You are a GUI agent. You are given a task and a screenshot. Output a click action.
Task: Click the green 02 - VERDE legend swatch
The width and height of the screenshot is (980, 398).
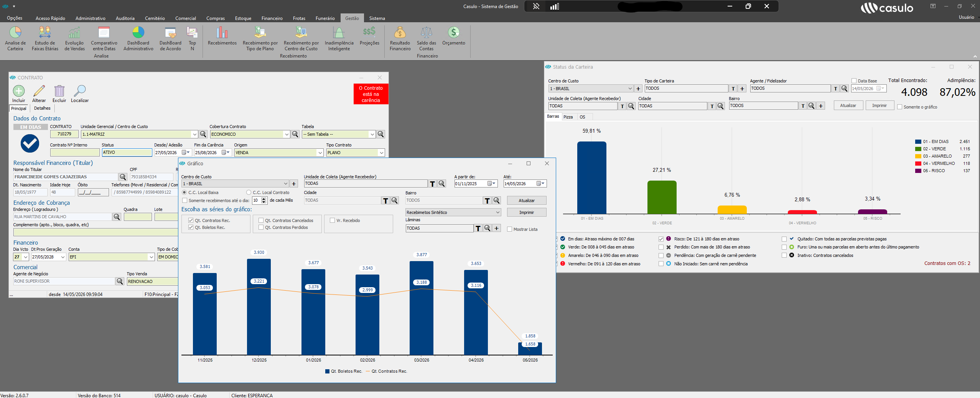(918, 149)
